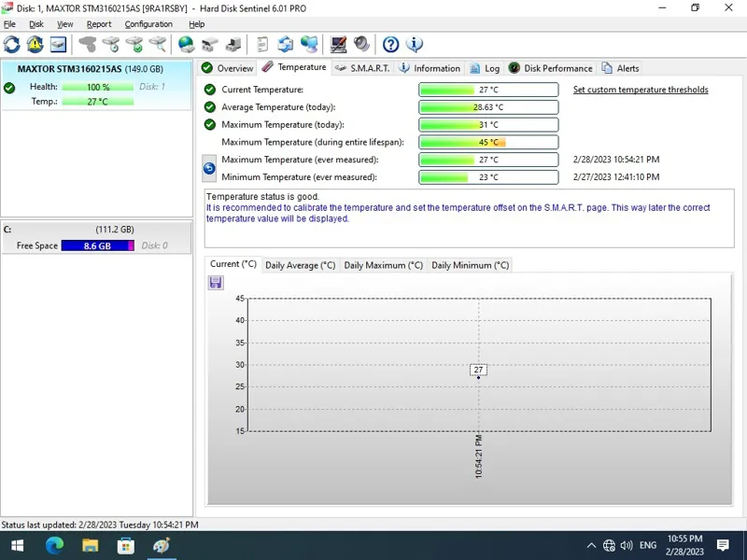Click the 28.63 °C average temperature bar

point(488,107)
